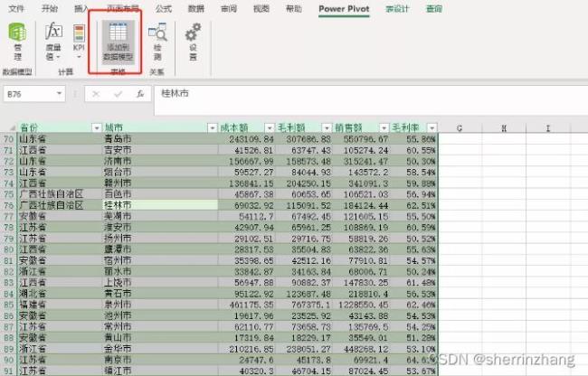This screenshot has height=376, width=588.
Task: Select cost value 243109.84
Action: tap(247, 139)
